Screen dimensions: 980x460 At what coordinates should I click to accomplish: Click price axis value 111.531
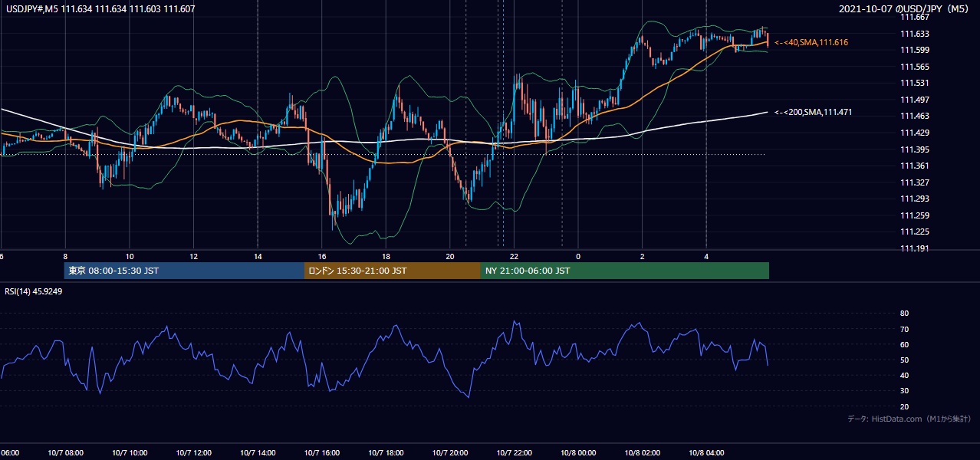(915, 83)
